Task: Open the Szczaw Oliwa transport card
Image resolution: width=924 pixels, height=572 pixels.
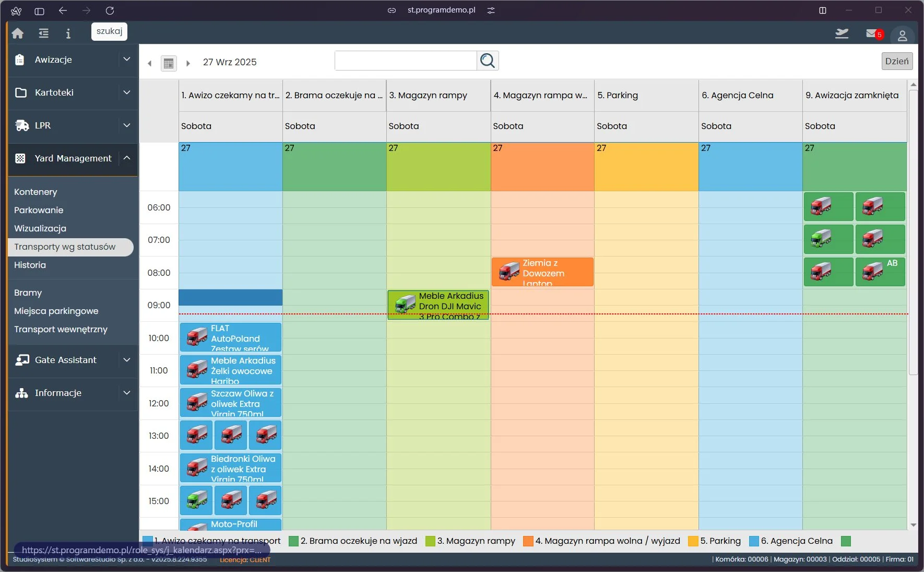Action: [230, 402]
